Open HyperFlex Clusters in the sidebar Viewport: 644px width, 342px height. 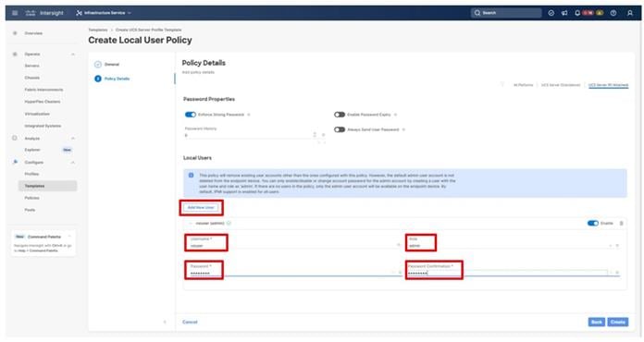43,102
